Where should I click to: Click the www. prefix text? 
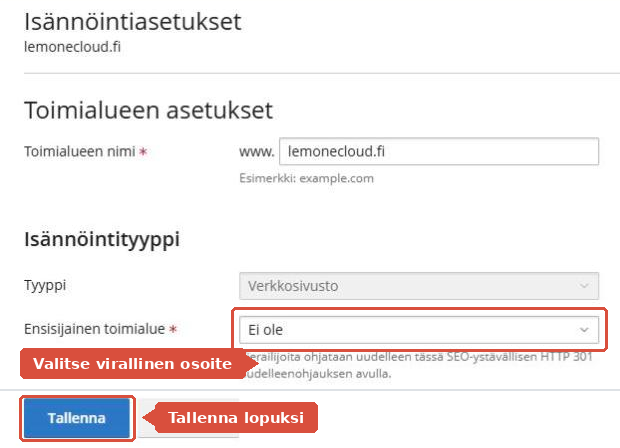tap(257, 151)
